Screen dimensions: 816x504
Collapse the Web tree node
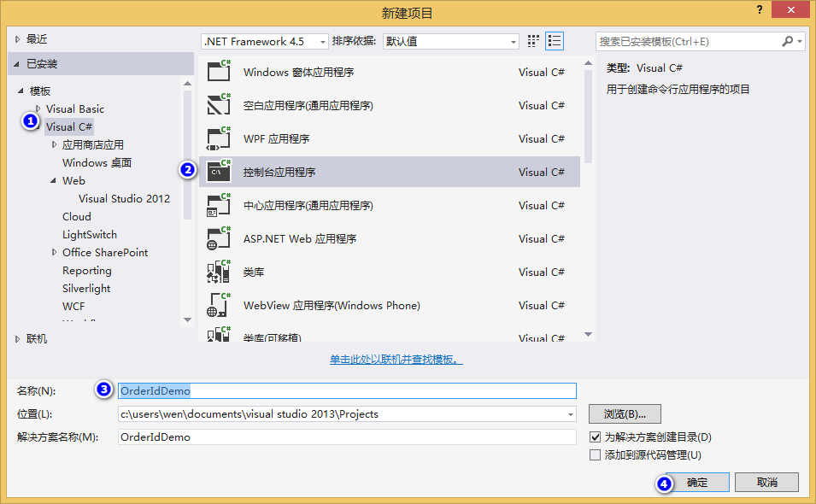[x=53, y=180]
